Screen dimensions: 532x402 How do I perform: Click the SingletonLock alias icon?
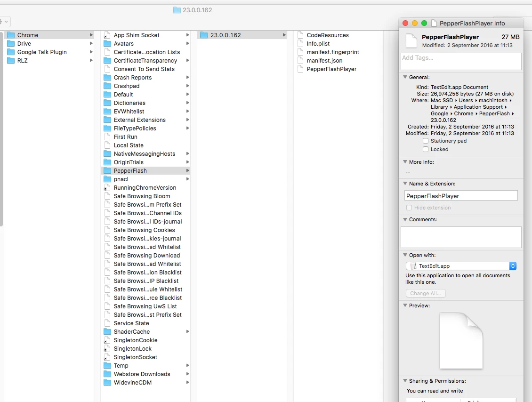point(107,349)
